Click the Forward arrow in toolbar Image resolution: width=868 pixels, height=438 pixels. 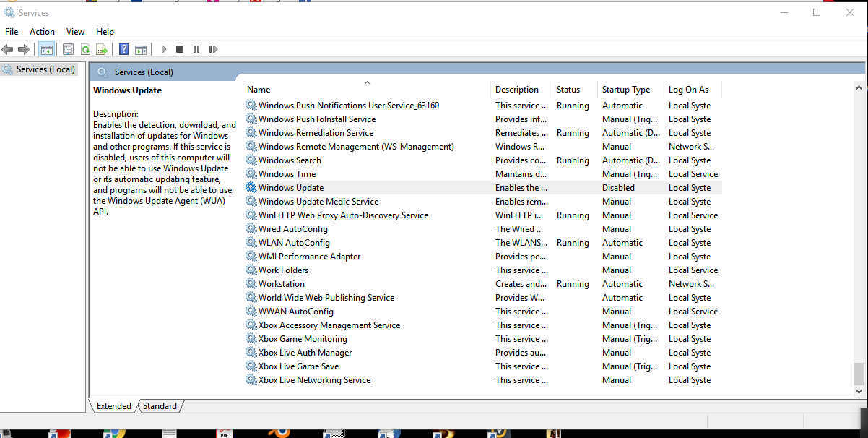coord(24,49)
